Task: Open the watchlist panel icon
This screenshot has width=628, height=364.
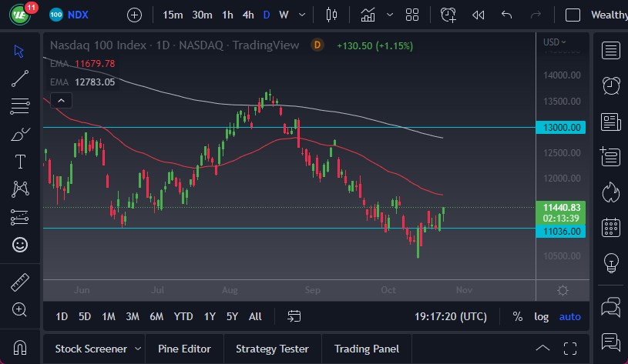Action: click(612, 51)
